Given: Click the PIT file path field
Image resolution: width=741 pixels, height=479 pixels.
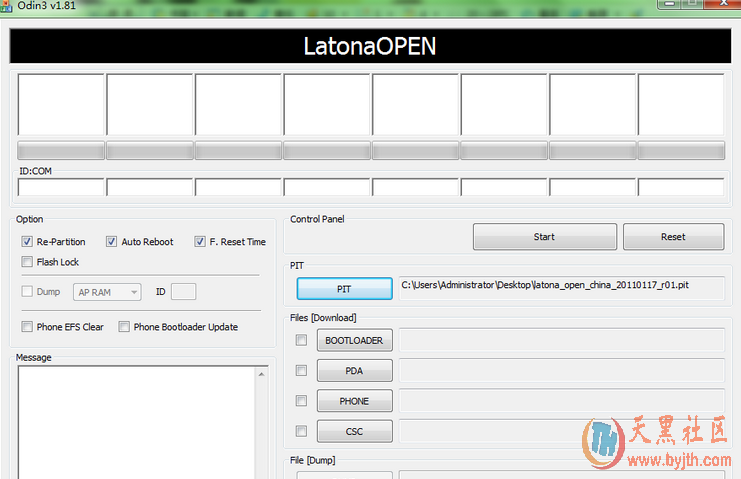Looking at the screenshot, I should pos(560,286).
